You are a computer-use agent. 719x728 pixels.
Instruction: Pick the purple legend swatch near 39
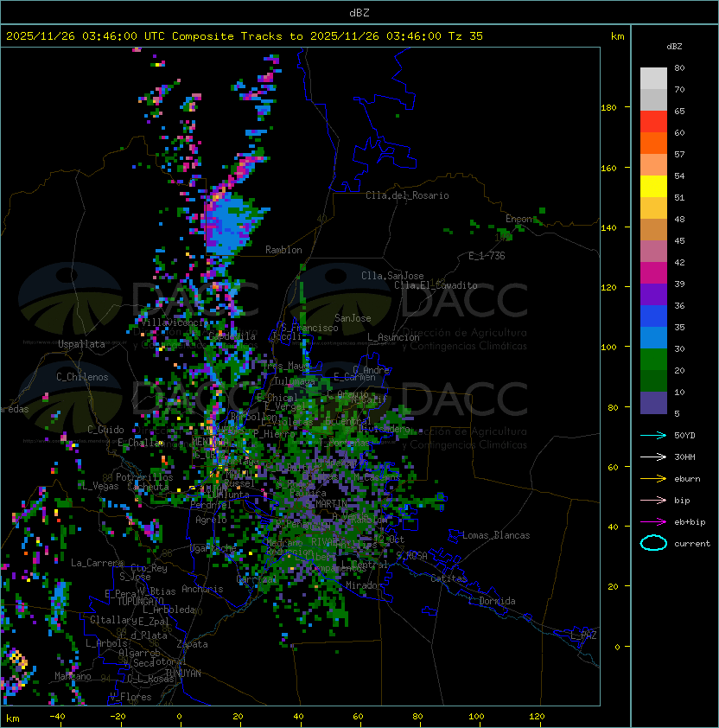click(653, 294)
